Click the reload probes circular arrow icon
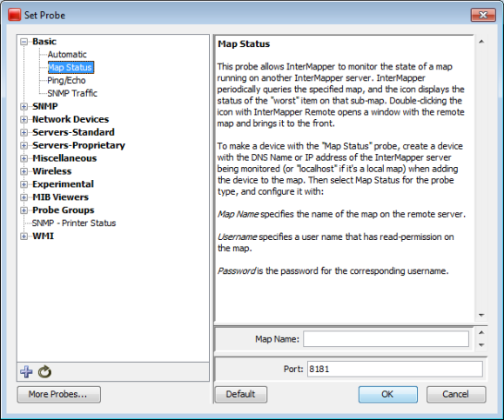The height and width of the screenshot is (420, 504). tap(44, 372)
